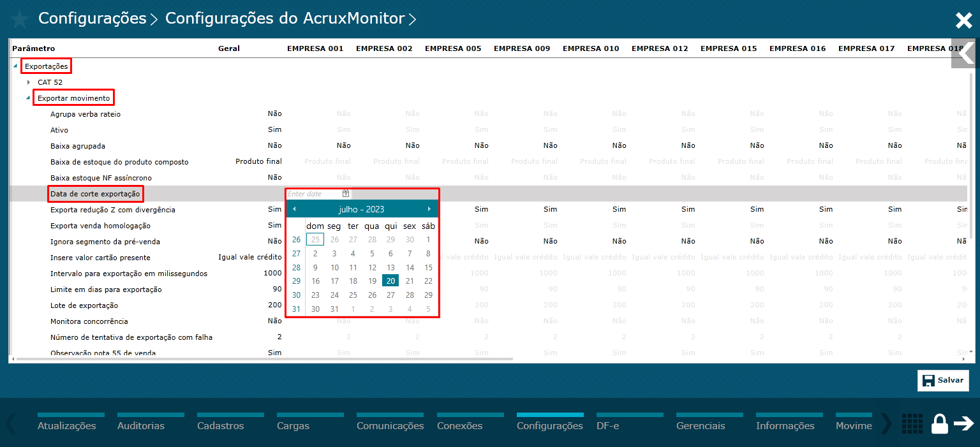The height and width of the screenshot is (447, 980).
Task: Go to previous month in calendar
Action: 294,209
